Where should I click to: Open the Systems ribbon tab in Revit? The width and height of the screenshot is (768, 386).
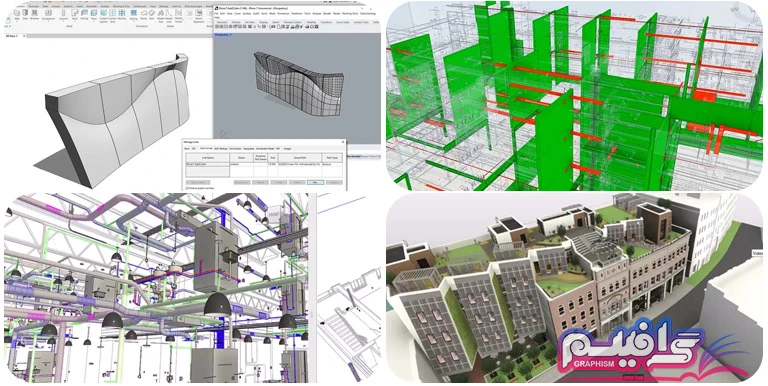pos(68,6)
